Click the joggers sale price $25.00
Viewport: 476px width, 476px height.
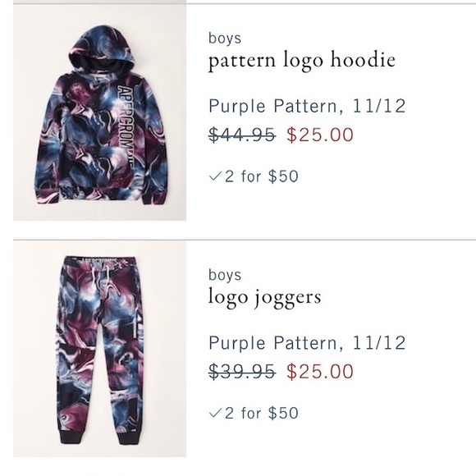(x=320, y=371)
